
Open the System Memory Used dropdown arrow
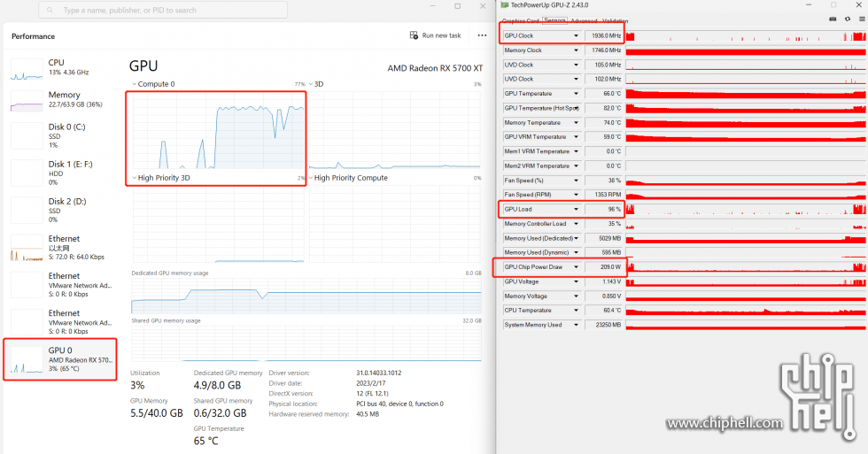click(576, 325)
